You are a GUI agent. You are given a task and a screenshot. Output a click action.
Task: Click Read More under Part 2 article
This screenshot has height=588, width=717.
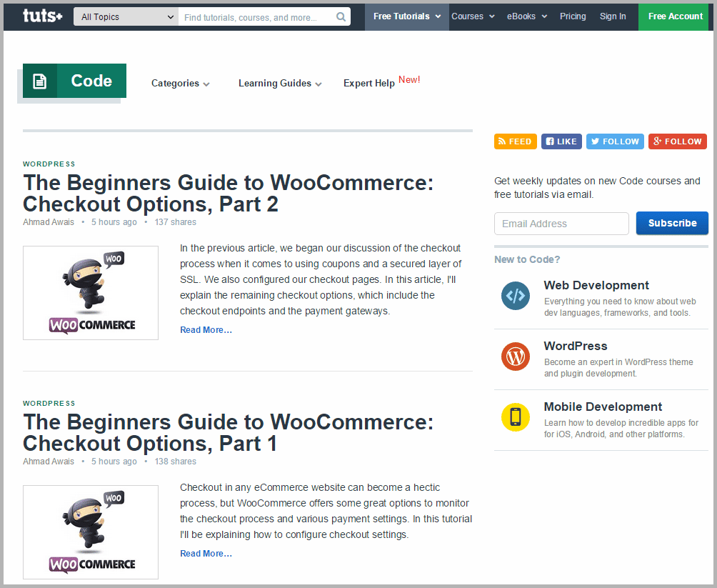tap(206, 330)
